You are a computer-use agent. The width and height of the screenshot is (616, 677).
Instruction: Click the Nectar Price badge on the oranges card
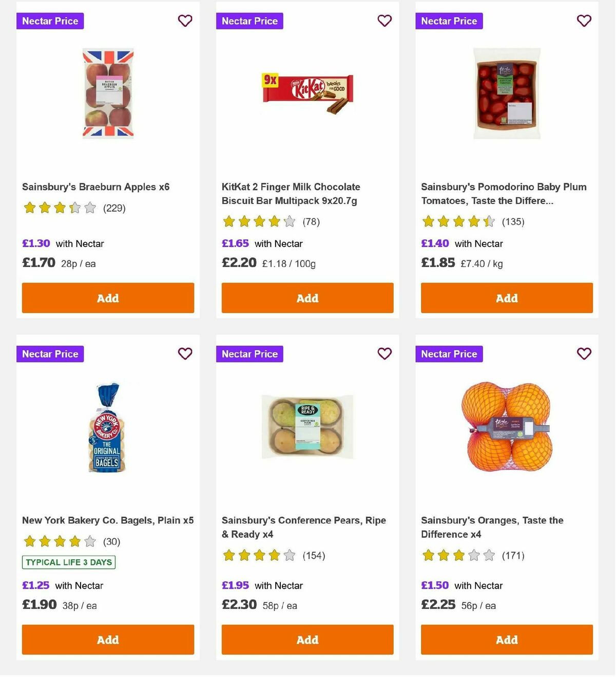pyautogui.click(x=449, y=353)
